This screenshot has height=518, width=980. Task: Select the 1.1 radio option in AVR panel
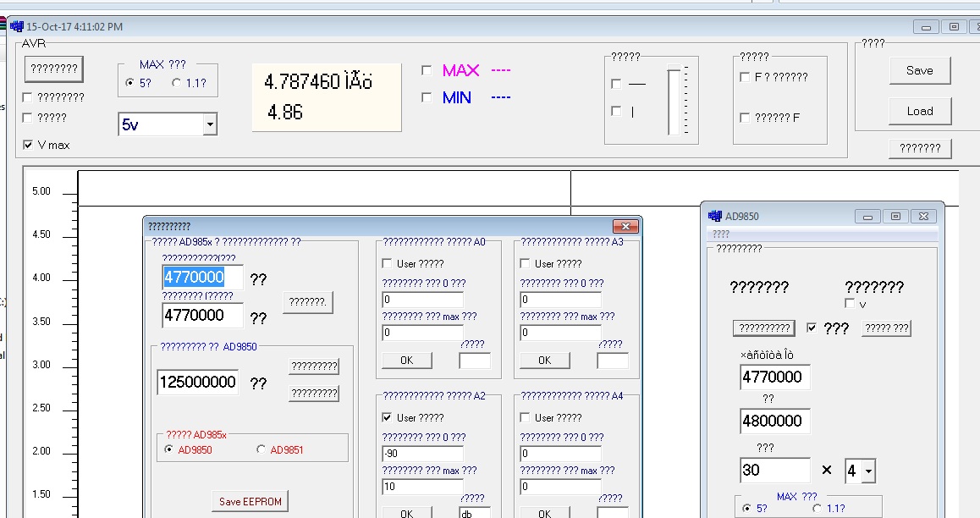[x=176, y=83]
